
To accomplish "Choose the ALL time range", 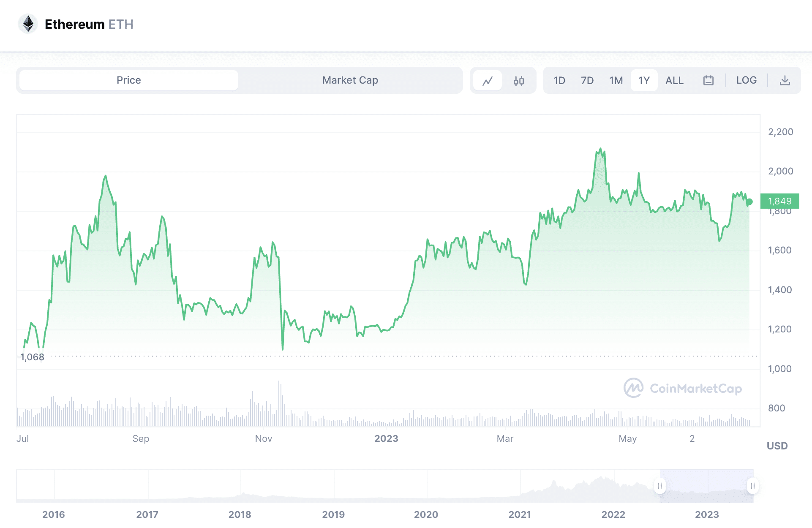I will coord(674,80).
